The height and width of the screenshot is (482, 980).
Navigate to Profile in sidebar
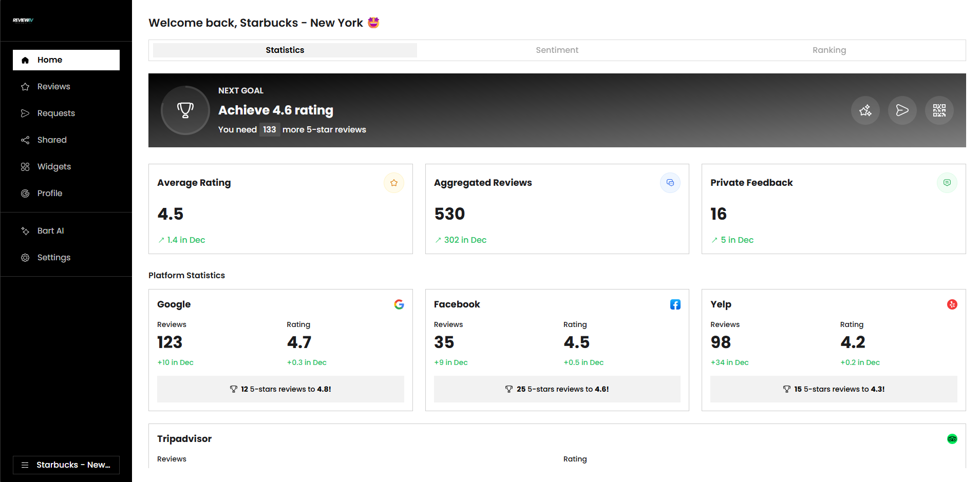[x=66, y=194]
